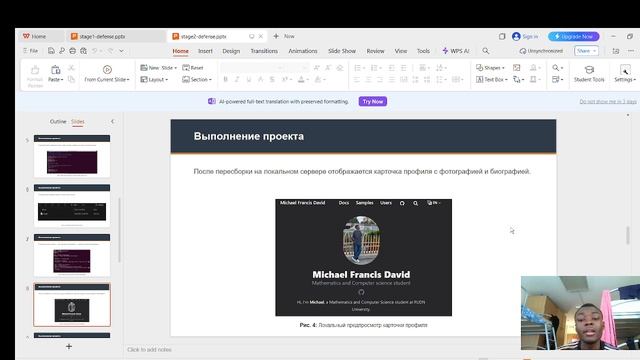
Task: Click the WPS AI sparkle icon
Action: tap(445, 51)
